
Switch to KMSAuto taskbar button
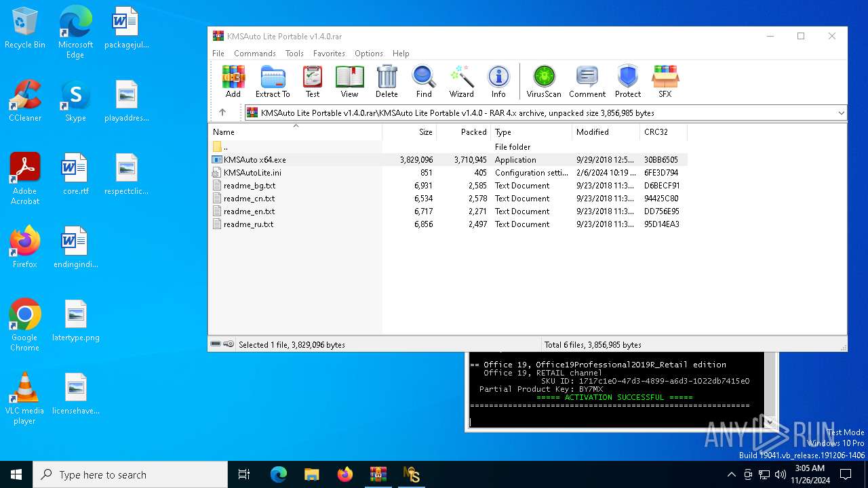(411, 474)
